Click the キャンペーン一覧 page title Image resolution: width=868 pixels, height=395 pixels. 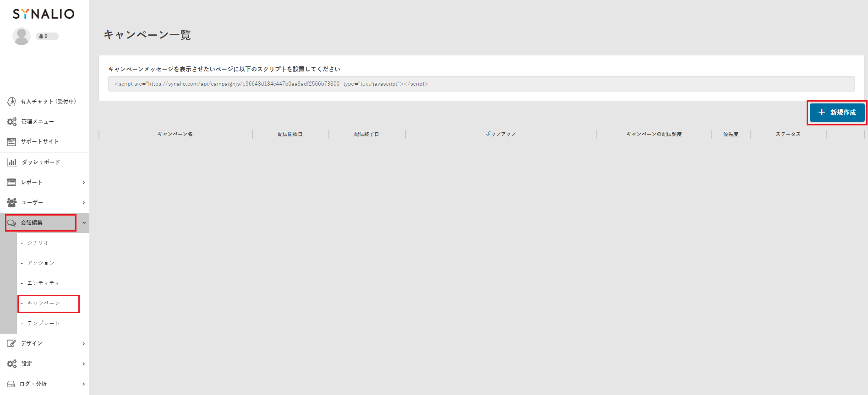(x=147, y=35)
